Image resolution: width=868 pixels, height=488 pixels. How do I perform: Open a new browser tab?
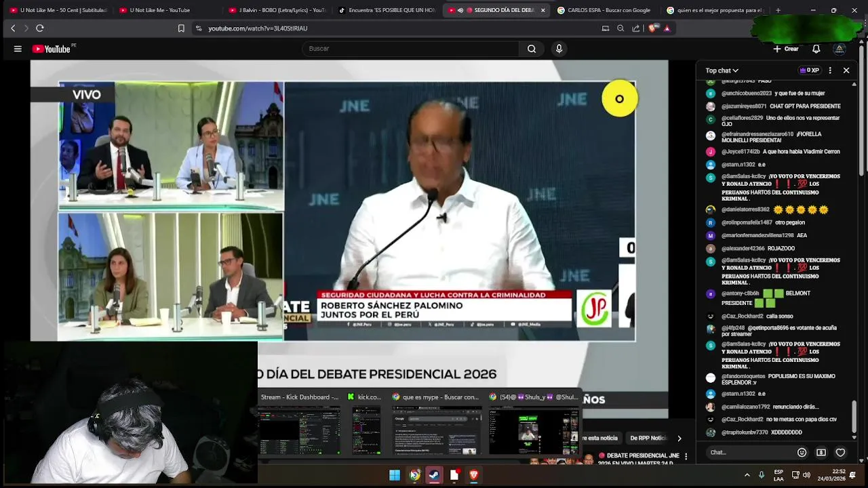(x=778, y=10)
